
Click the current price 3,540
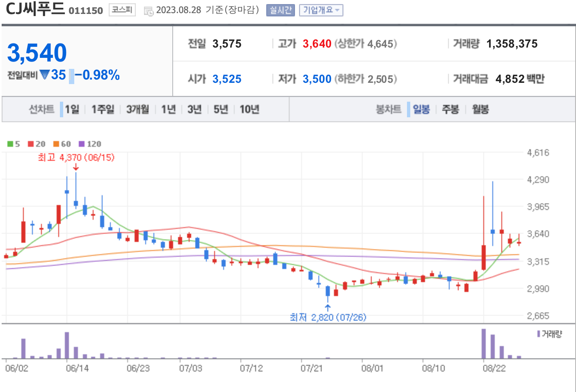pyautogui.click(x=37, y=53)
